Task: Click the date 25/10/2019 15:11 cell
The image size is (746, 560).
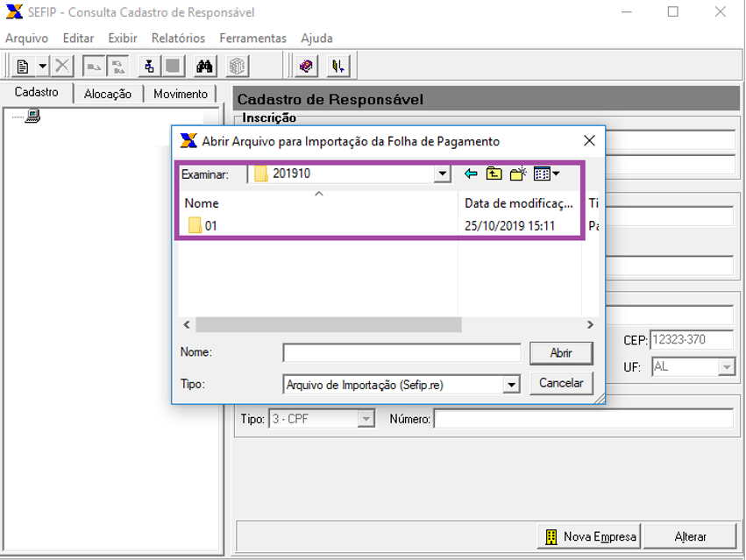Action: coord(510,225)
